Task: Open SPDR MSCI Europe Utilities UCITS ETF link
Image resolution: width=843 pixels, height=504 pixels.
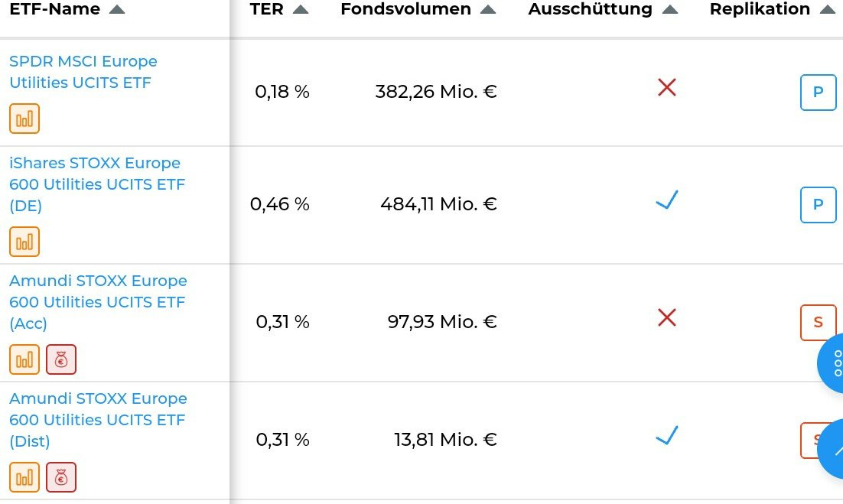Action: tap(83, 72)
